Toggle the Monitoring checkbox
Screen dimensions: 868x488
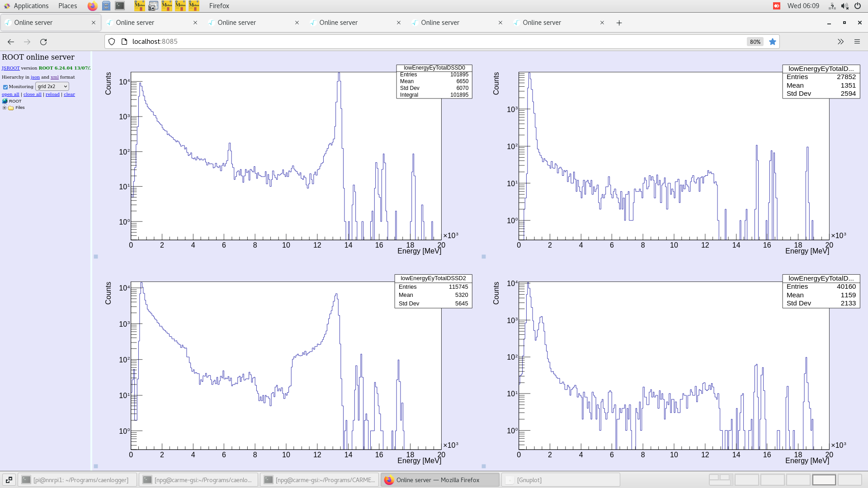pos(5,87)
